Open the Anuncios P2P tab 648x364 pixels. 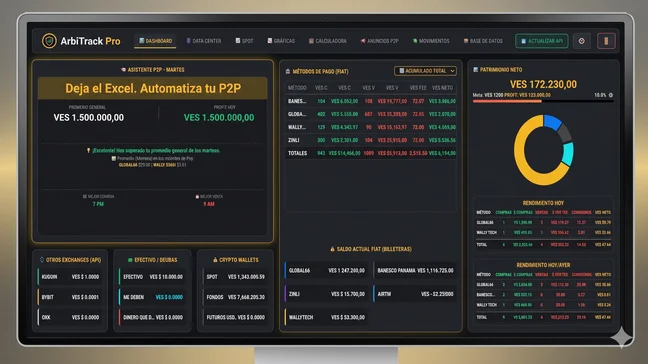379,41
